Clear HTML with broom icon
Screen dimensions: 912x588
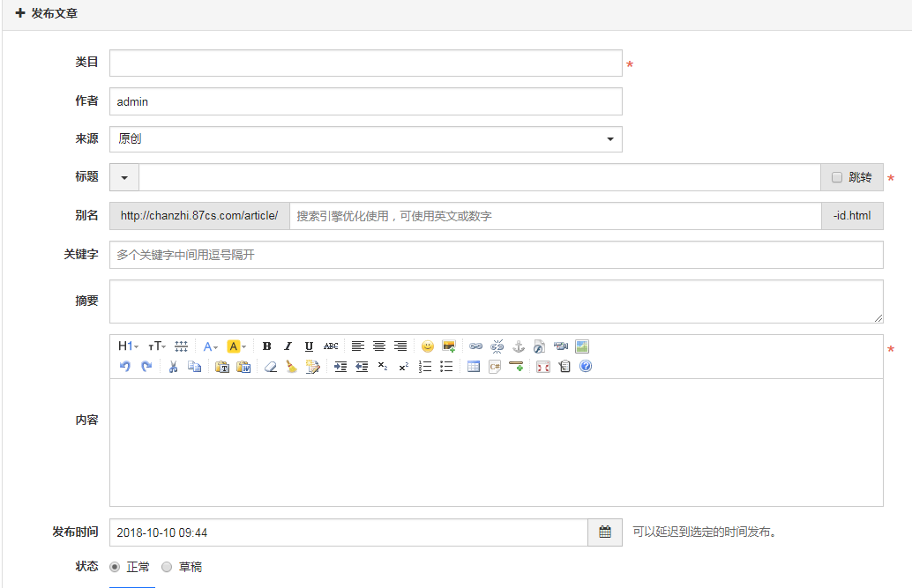[291, 367]
